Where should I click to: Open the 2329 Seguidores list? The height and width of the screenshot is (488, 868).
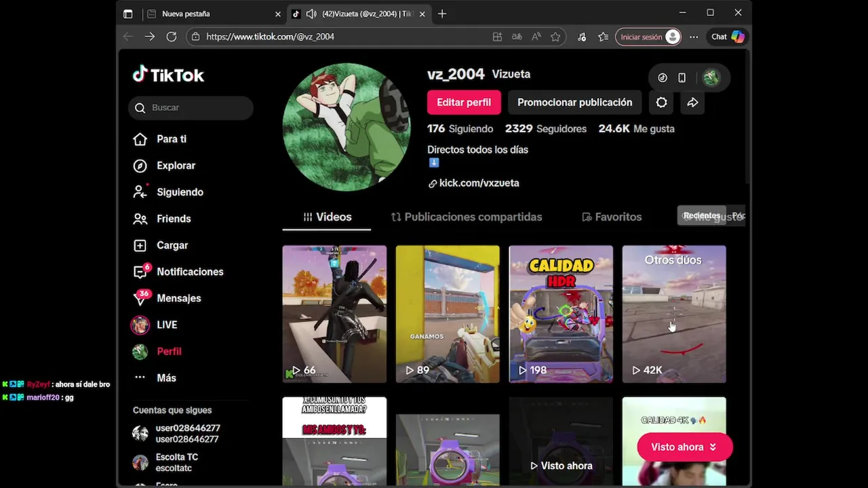tap(546, 129)
